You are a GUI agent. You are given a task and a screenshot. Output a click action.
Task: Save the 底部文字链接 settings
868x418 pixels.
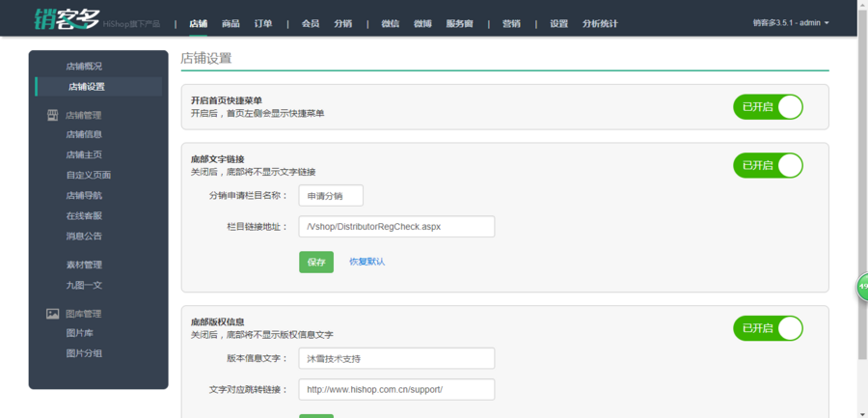pos(316,263)
